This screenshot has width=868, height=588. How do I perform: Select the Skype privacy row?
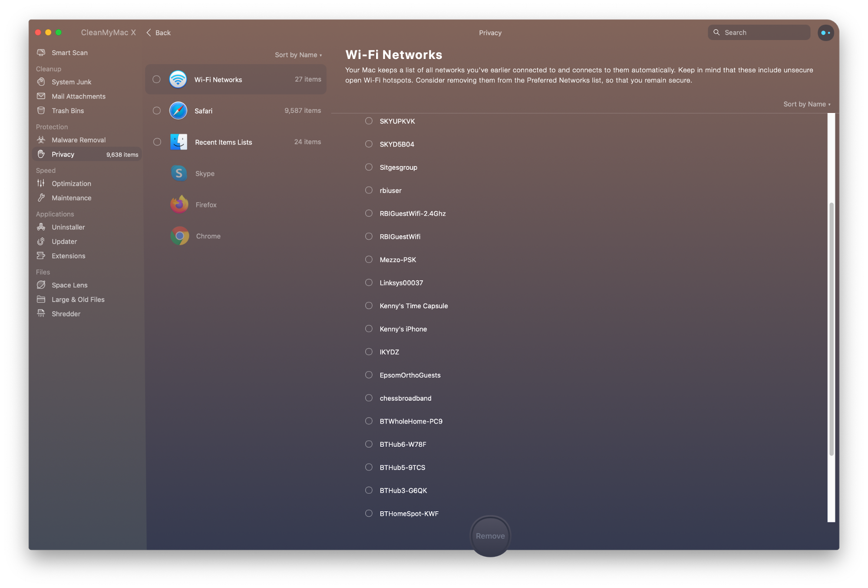pos(236,173)
